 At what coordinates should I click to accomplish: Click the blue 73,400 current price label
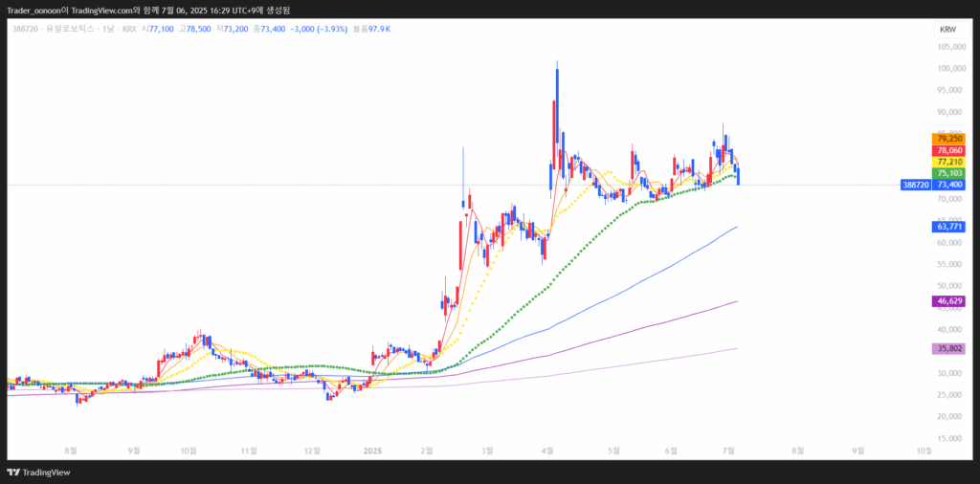coord(949,184)
